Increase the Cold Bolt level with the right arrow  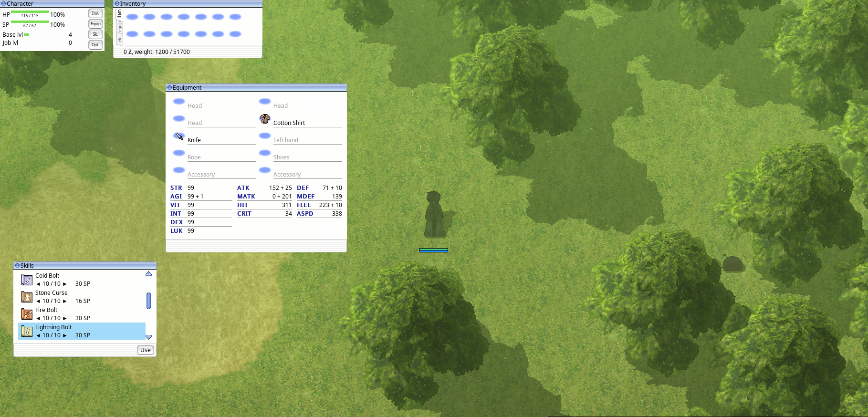point(65,284)
